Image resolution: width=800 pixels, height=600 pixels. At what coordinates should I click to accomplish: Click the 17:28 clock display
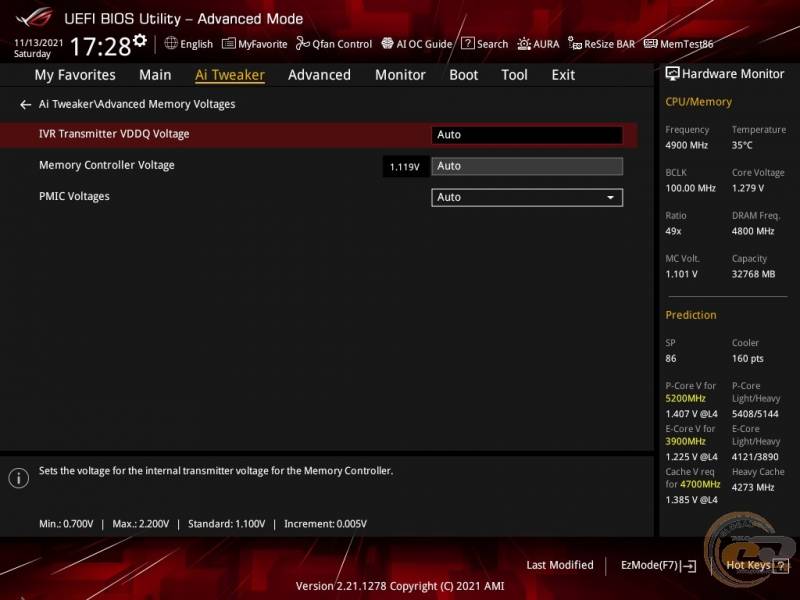pyautogui.click(x=101, y=46)
